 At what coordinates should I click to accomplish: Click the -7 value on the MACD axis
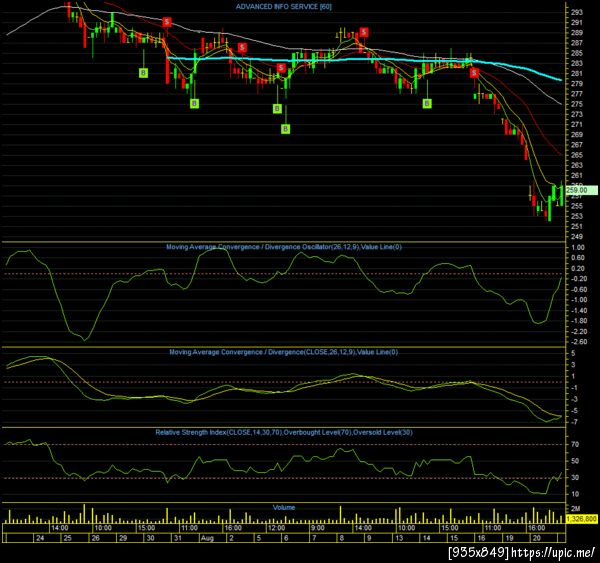(573, 422)
